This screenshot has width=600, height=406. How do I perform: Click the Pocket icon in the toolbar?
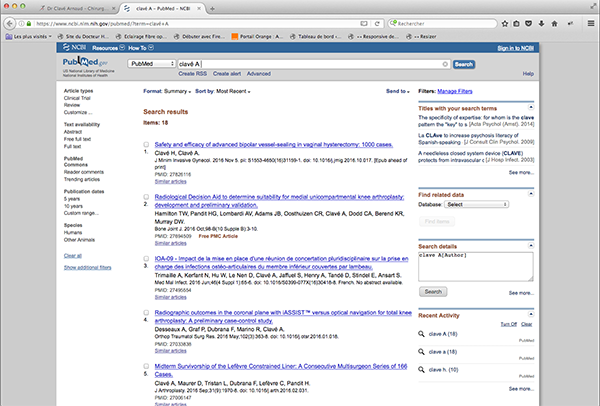tap(528, 24)
